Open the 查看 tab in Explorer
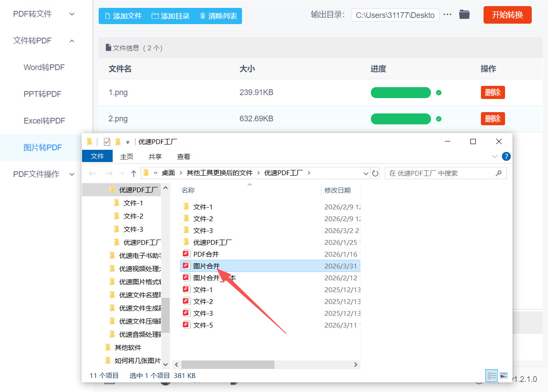The width and height of the screenshot is (548, 392). point(184,156)
